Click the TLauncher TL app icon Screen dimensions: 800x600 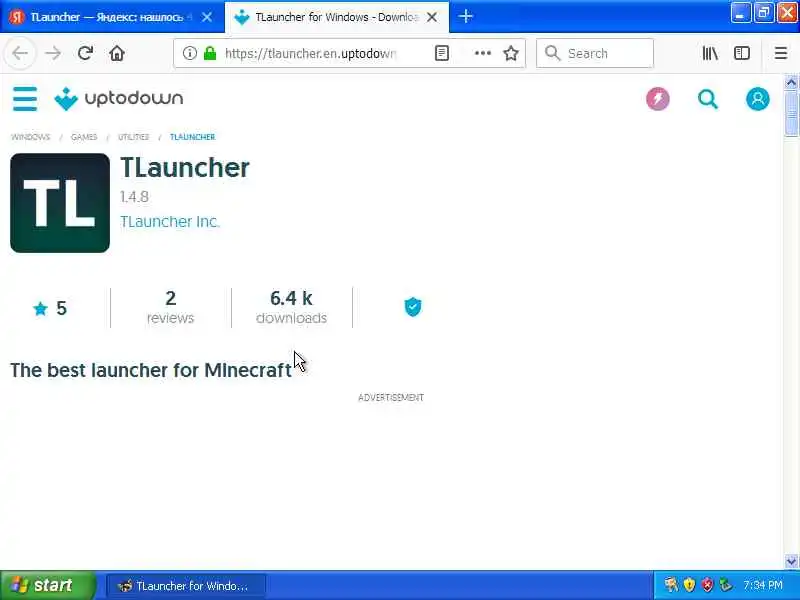60,203
